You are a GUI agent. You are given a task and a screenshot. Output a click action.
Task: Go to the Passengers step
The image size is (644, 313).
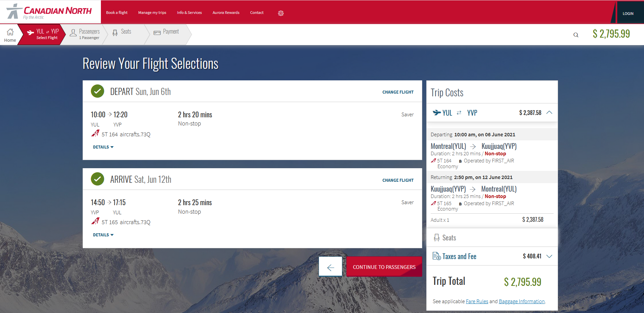pos(85,34)
